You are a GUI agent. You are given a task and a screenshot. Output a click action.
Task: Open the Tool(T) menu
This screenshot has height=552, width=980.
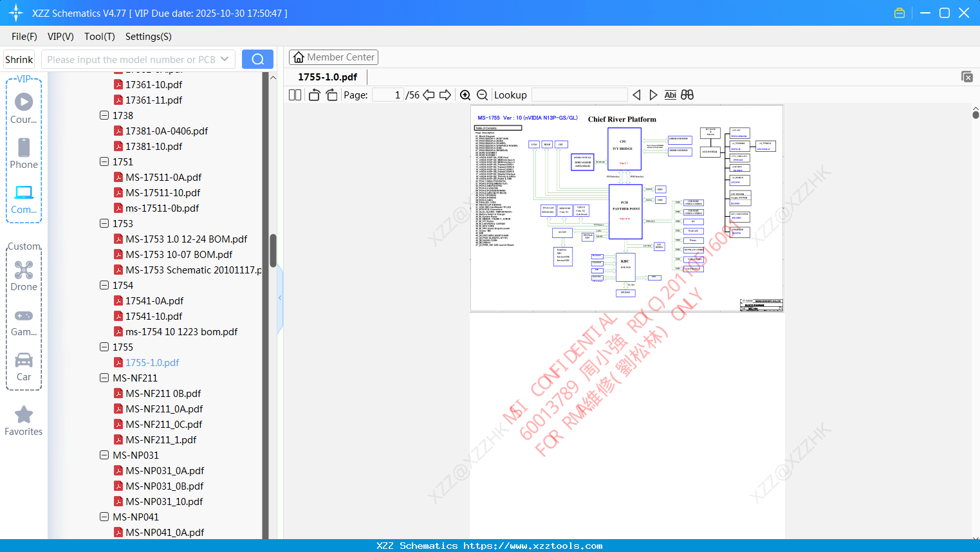100,37
